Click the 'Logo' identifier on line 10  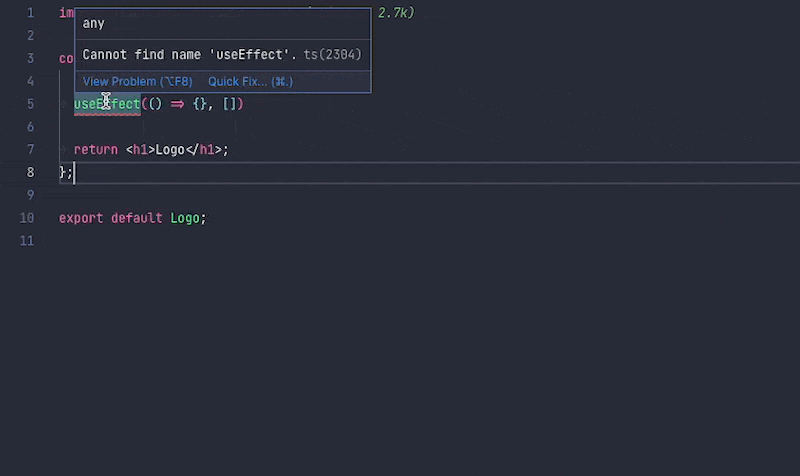pos(185,218)
